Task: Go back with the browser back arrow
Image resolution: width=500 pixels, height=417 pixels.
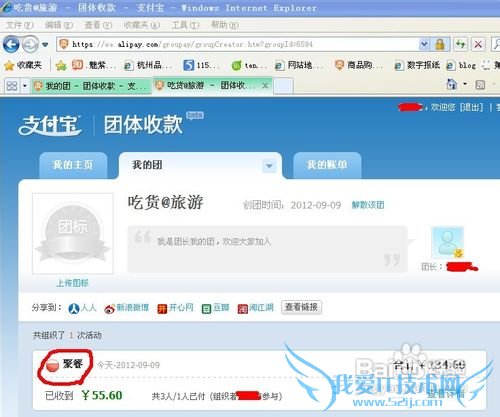Action: coord(11,44)
